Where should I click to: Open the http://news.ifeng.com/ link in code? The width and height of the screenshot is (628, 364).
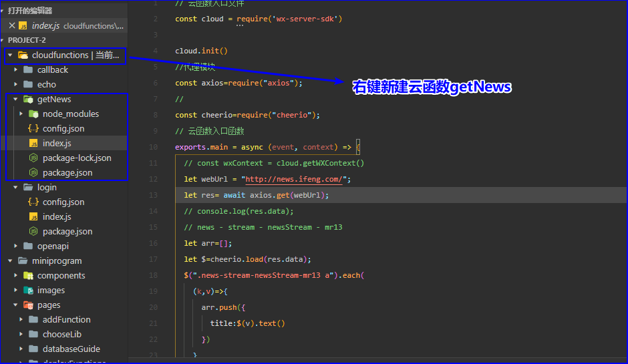pyautogui.click(x=294, y=179)
